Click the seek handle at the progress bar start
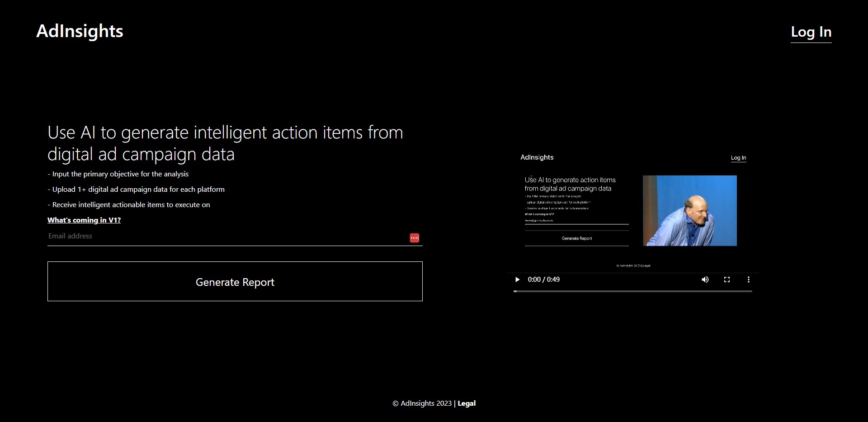Viewport: 868px width, 422px height. (x=514, y=292)
